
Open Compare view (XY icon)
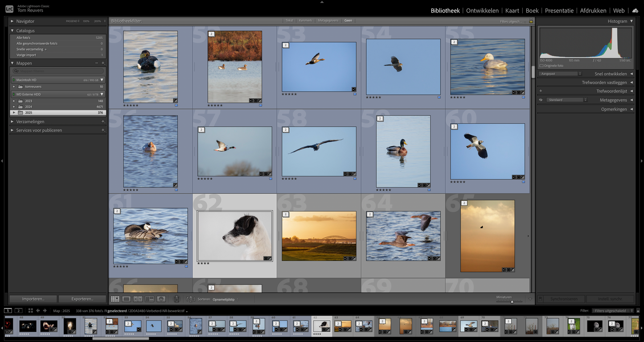(138, 299)
